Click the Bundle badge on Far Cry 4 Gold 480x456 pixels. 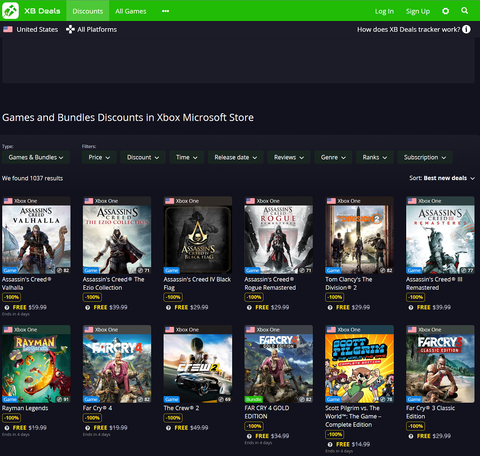coord(254,399)
